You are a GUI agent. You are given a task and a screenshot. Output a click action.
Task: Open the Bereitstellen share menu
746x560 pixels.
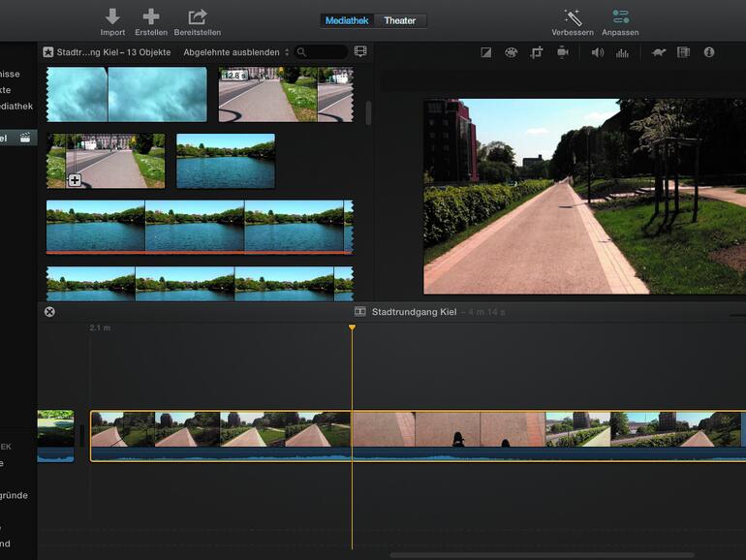198,16
